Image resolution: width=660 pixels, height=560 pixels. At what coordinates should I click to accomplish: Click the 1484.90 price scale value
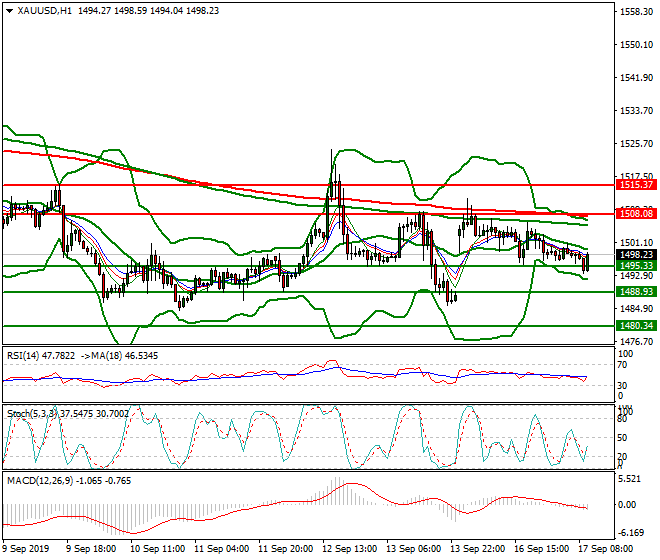(636, 309)
